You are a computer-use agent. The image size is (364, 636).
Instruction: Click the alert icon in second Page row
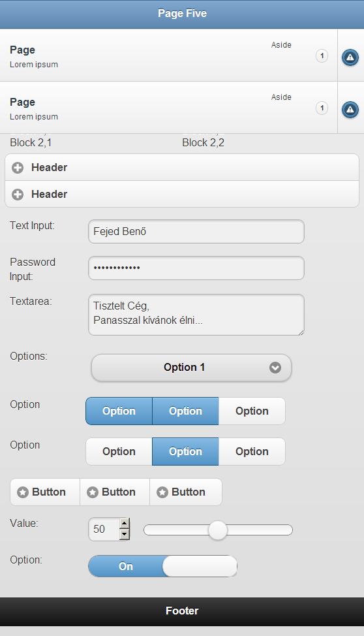click(350, 110)
